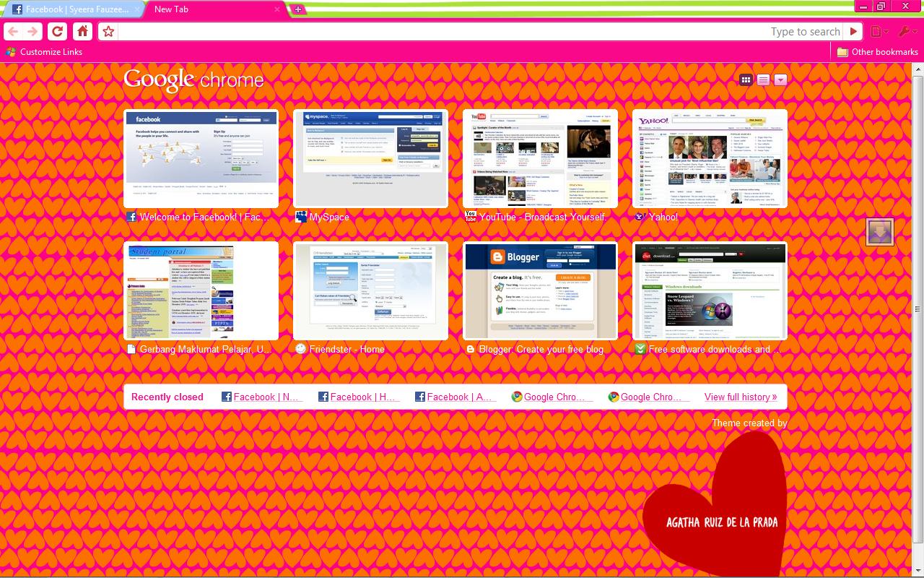Open the MySpace thumbnail
Image resolution: width=924 pixels, height=578 pixels.
[x=370, y=159]
